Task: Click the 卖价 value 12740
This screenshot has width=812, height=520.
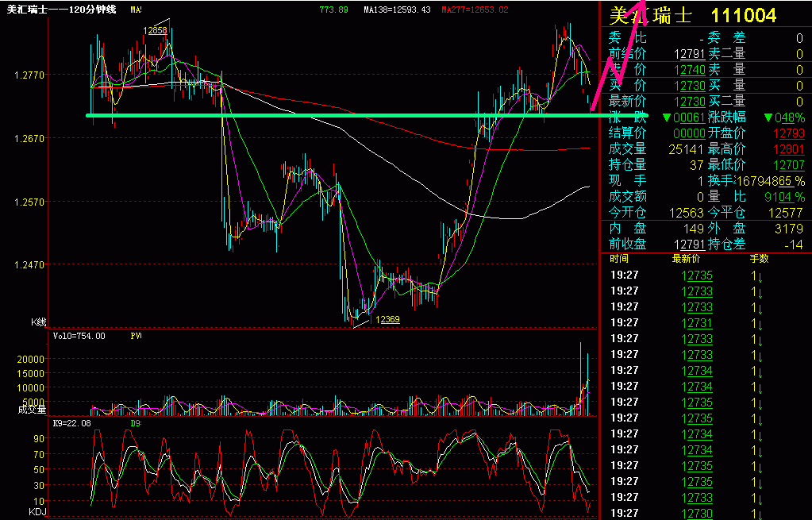Action: [690, 70]
